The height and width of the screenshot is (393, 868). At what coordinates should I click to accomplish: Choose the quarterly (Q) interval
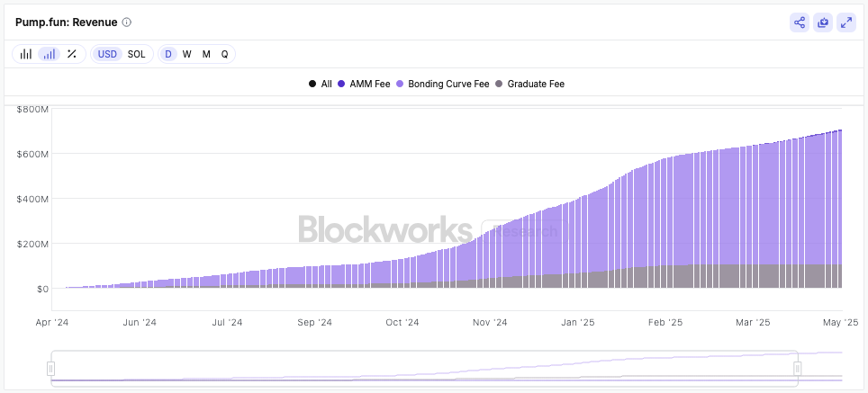coord(225,54)
